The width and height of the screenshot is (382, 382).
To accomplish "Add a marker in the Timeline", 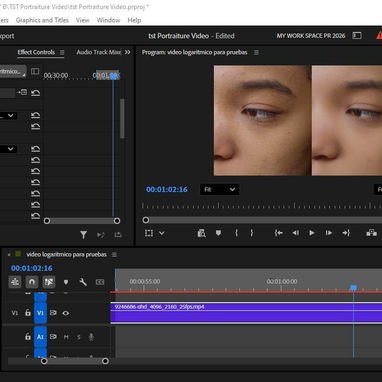I will tap(66, 282).
